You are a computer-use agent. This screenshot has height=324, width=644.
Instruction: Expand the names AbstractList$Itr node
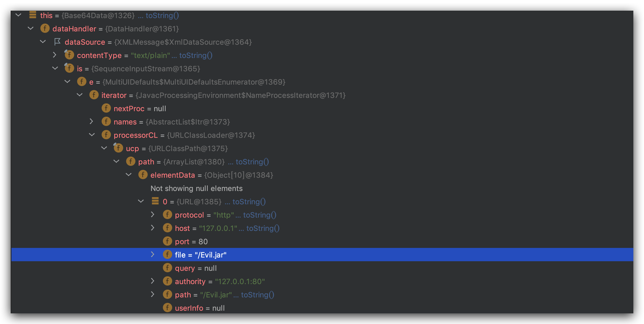coord(91,122)
